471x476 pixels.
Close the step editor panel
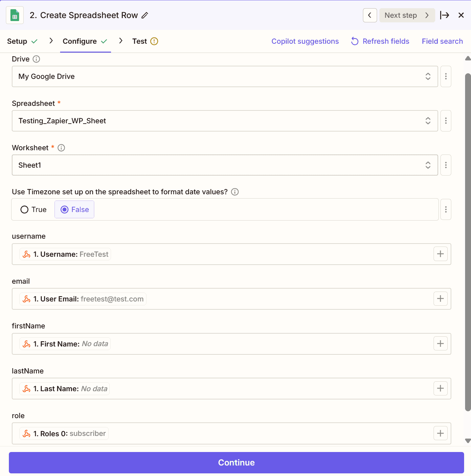tap(461, 15)
